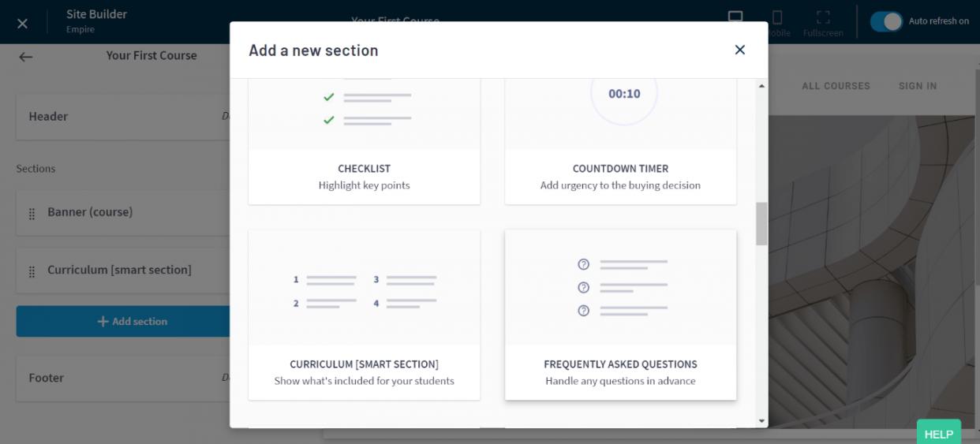This screenshot has height=444, width=980.
Task: Pick the Frequently Asked Questions section
Action: pyautogui.click(x=620, y=314)
